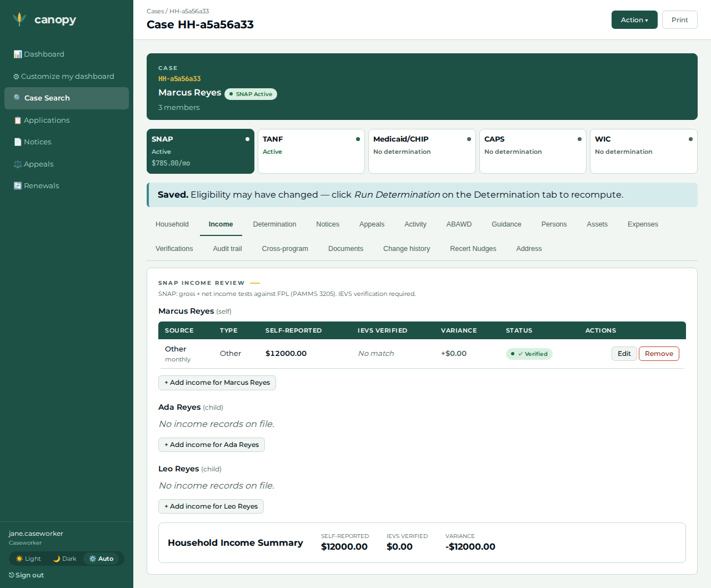
Task: Select the WIC program card
Action: 643,151
